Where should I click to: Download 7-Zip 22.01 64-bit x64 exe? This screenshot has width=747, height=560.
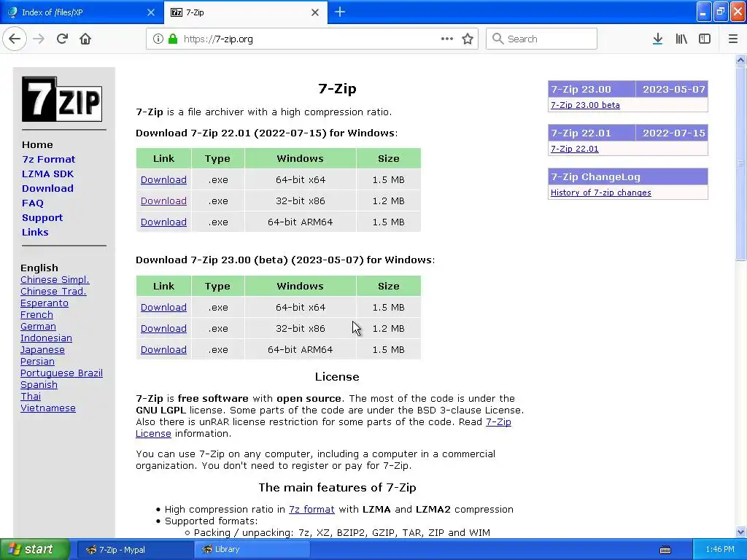pyautogui.click(x=163, y=180)
